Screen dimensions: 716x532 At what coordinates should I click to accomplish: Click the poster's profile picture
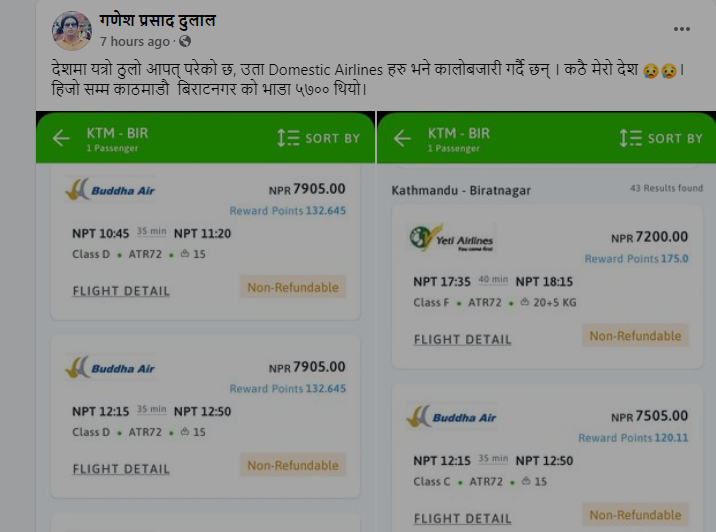72,31
